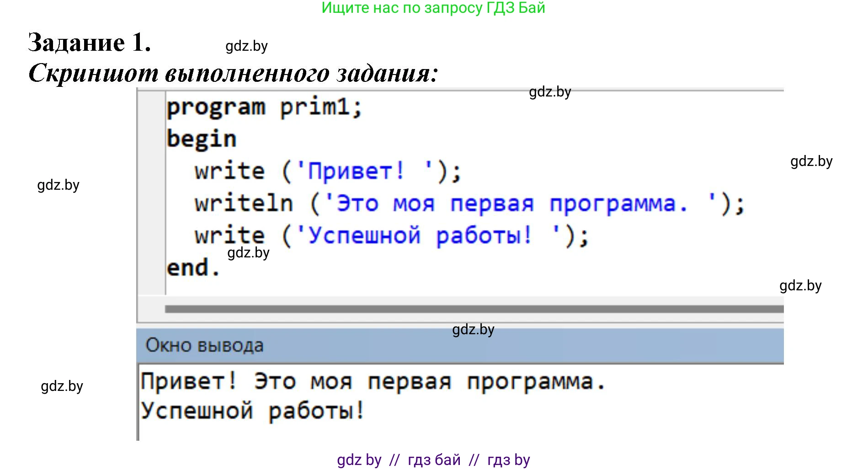Click the write ('Привет! ') code line
Image resolution: width=868 pixels, height=470 pixels.
(328, 171)
